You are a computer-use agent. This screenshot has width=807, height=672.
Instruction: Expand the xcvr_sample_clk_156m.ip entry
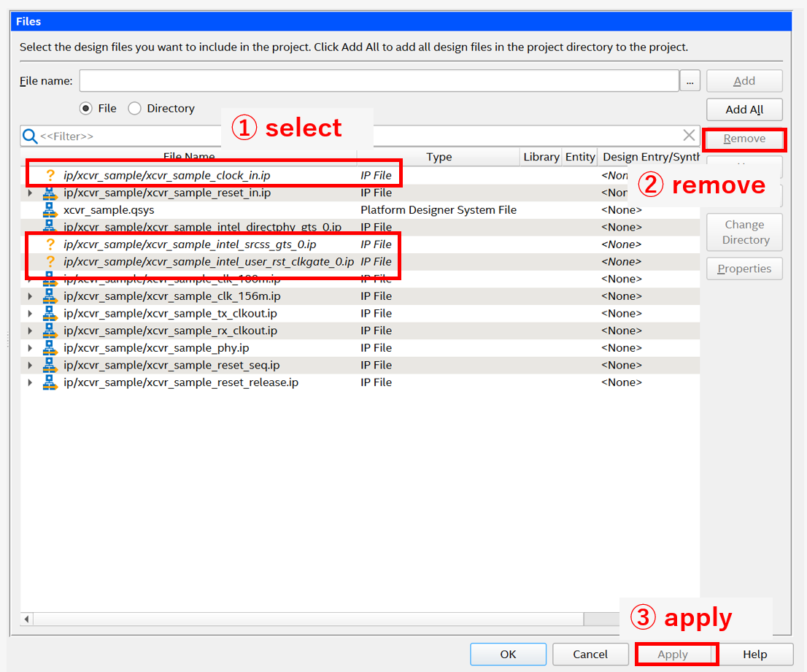(x=30, y=296)
